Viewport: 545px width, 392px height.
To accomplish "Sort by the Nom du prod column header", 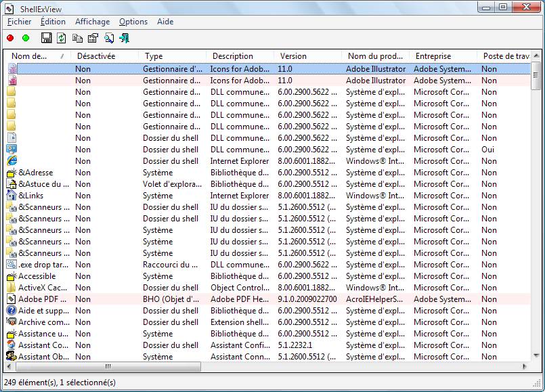I will tap(375, 56).
